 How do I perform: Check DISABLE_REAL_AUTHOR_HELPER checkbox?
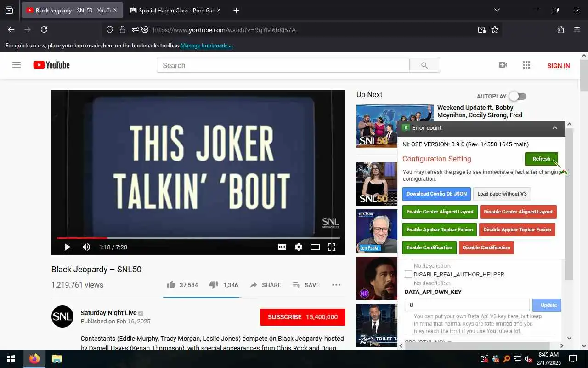(408, 274)
